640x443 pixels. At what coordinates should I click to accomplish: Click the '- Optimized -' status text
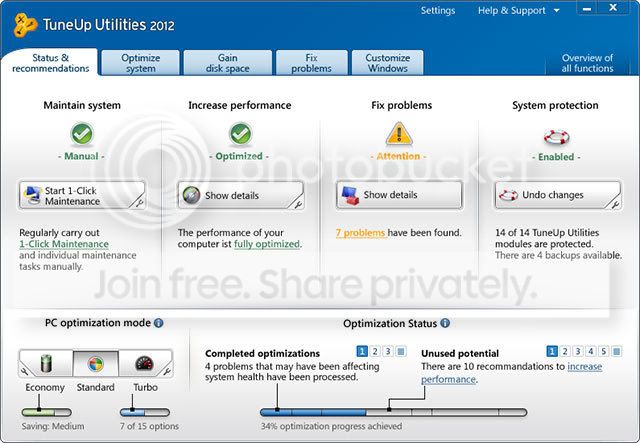tap(239, 156)
